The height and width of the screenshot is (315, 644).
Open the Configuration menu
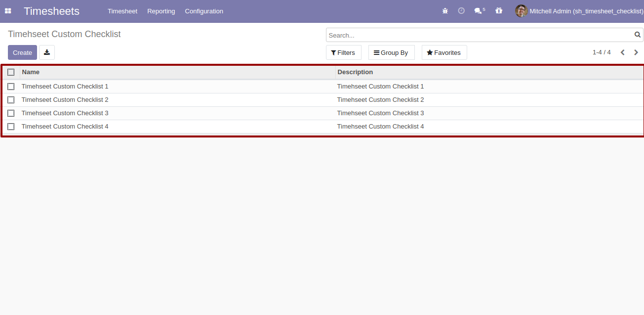tap(204, 11)
